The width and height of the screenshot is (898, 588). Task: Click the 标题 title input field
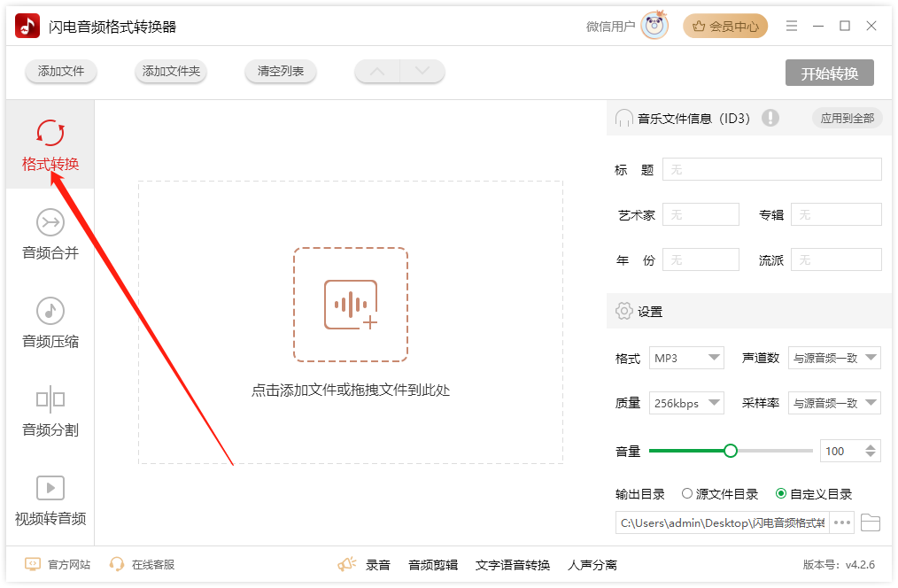(771, 169)
